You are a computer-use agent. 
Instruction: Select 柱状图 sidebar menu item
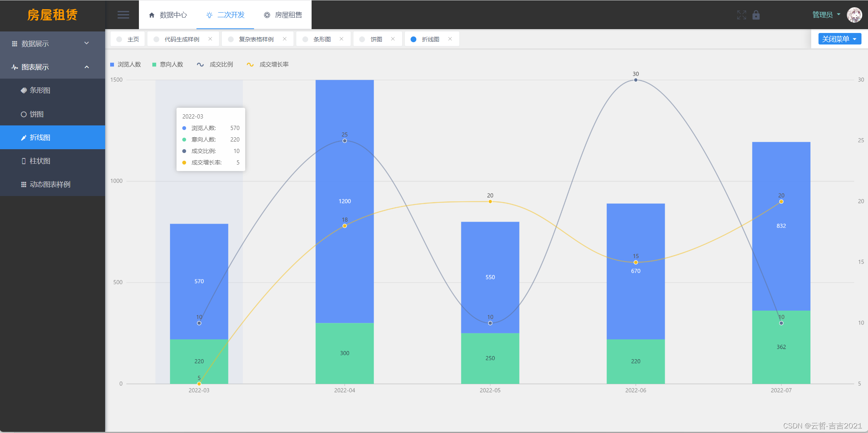40,161
